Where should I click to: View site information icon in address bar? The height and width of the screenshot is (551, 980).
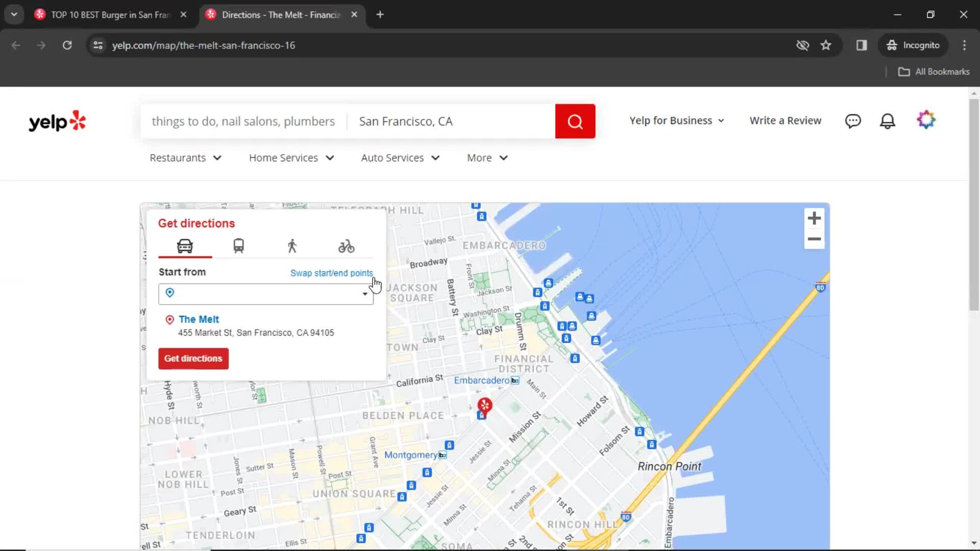click(98, 45)
